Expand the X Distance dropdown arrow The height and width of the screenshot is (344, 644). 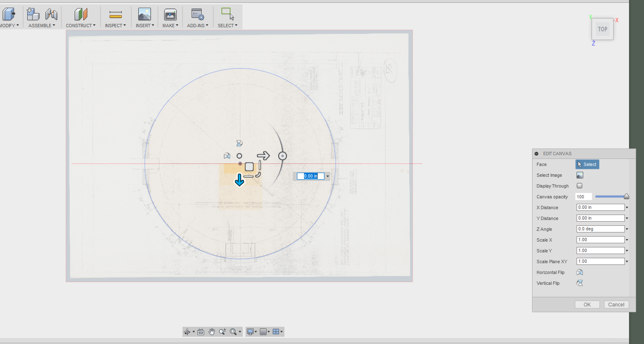pos(627,208)
